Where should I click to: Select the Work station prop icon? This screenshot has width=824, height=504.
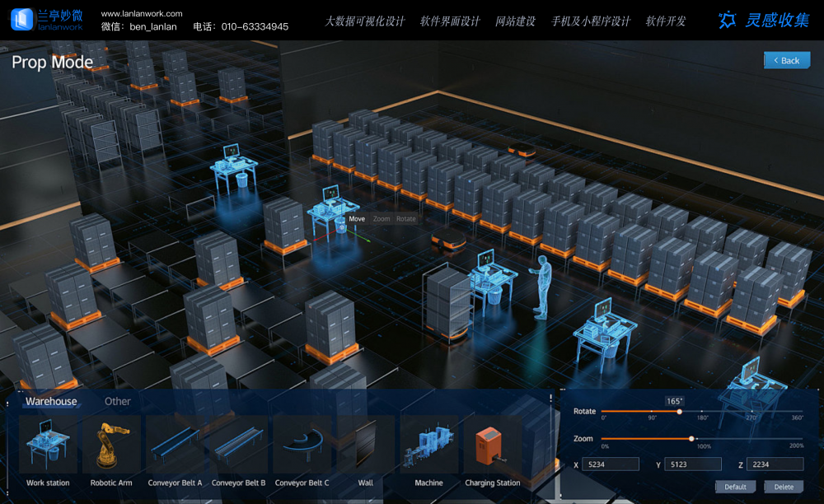(48, 445)
